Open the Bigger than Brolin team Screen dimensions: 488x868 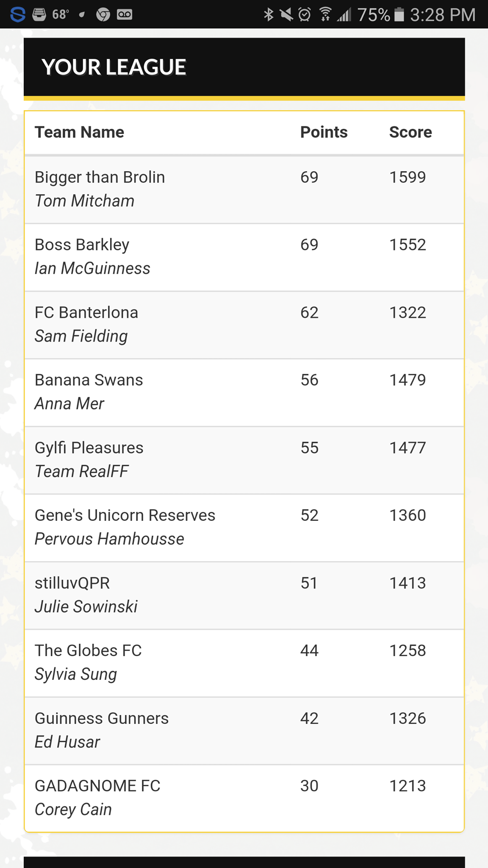point(100,177)
